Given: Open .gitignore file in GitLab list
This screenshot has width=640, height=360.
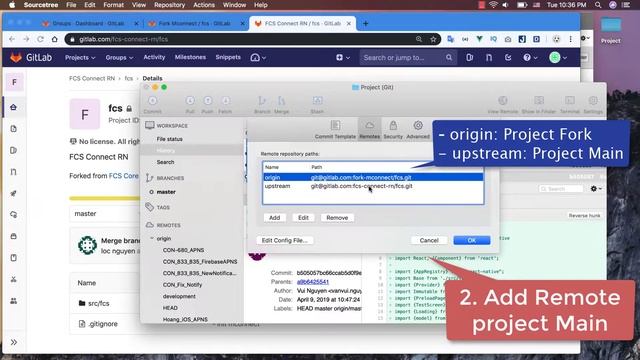Looking at the screenshot, I should point(103,324).
